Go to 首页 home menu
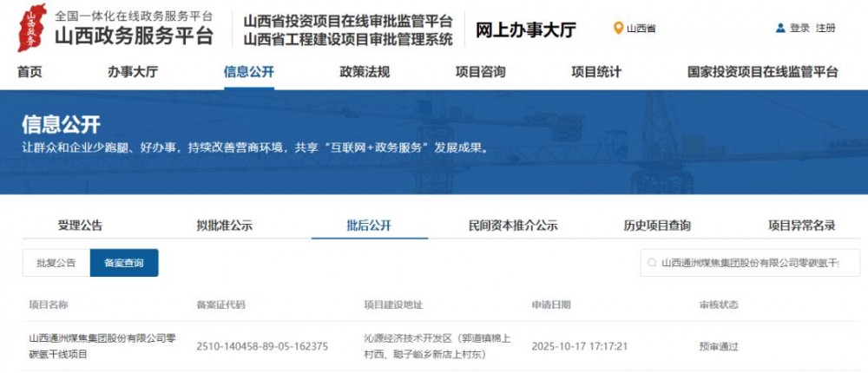 (x=30, y=72)
